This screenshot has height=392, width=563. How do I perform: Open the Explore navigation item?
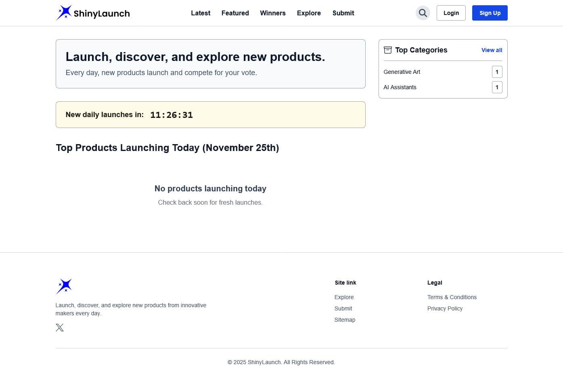[x=309, y=13]
